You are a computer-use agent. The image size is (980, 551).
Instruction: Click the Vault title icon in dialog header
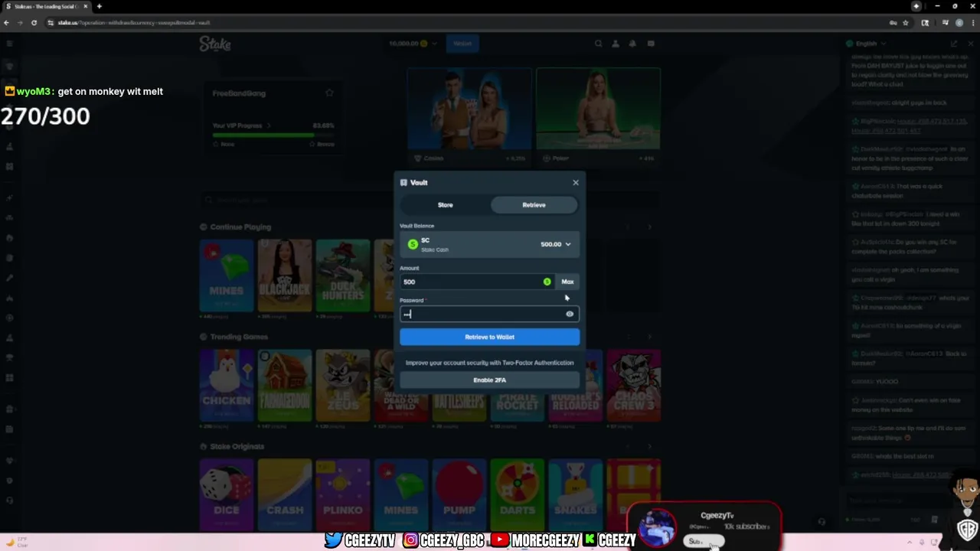tap(403, 182)
